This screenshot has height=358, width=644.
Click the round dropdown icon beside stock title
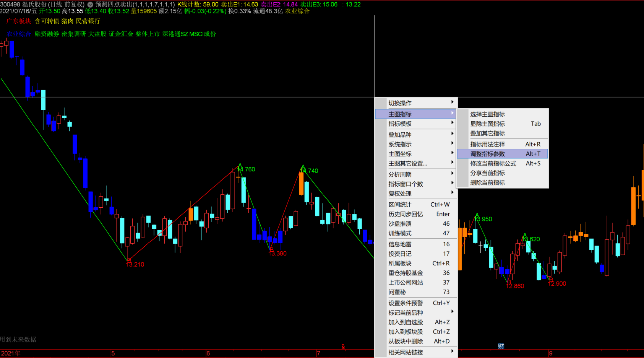90,5
